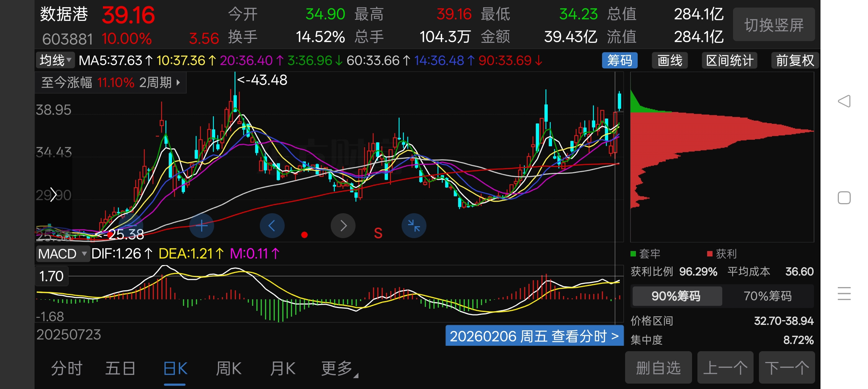Open 20260206 周五 查看分时 link

(534, 336)
